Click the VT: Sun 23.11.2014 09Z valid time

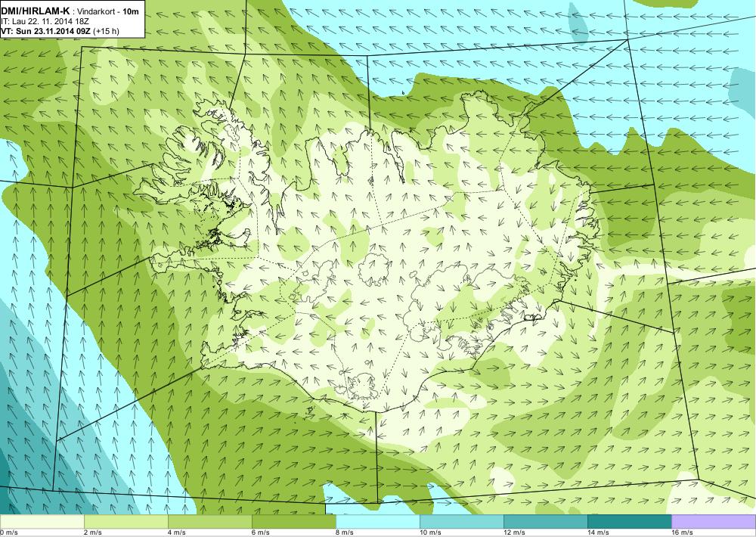coord(47,31)
